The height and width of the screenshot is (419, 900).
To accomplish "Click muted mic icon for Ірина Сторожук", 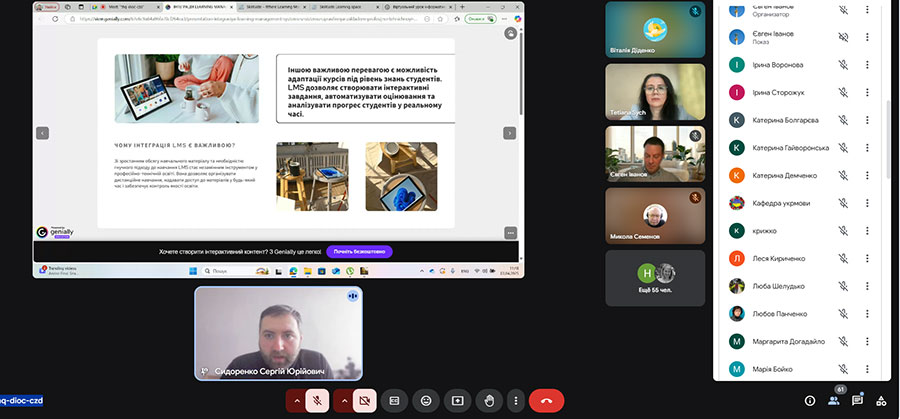I will [x=843, y=92].
